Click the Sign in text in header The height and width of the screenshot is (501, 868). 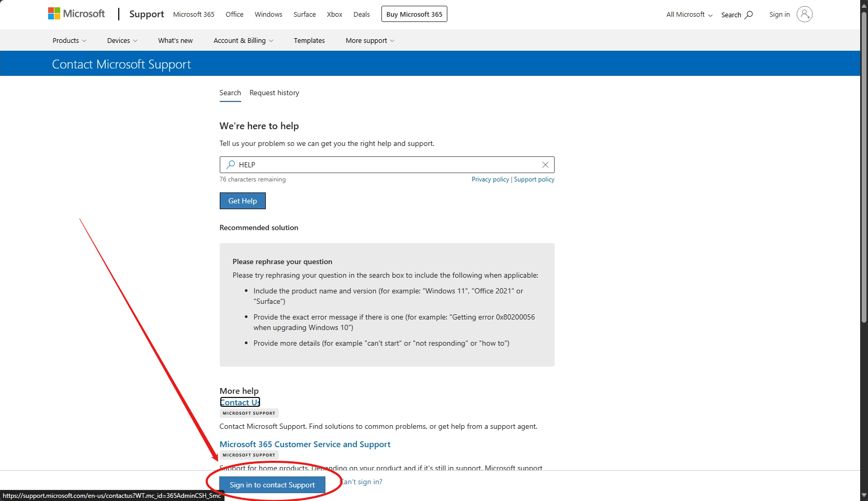pos(780,14)
